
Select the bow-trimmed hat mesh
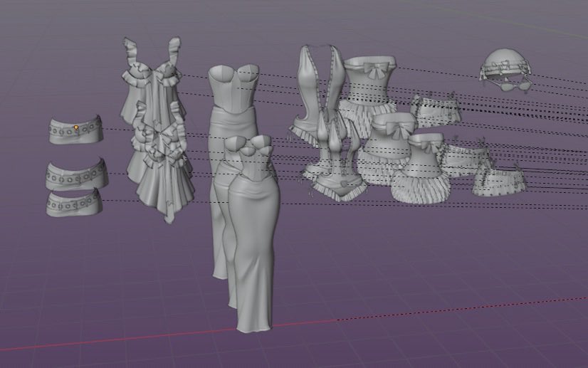click(505, 63)
